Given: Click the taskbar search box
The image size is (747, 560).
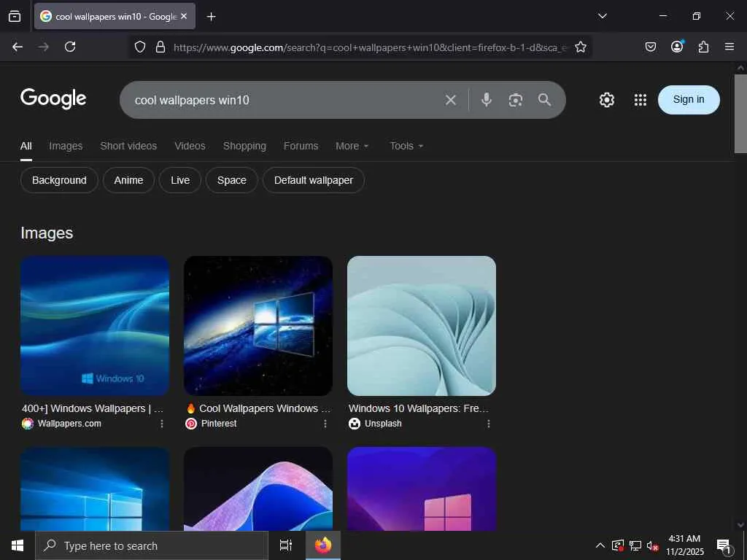Looking at the screenshot, I should pyautogui.click(x=152, y=545).
